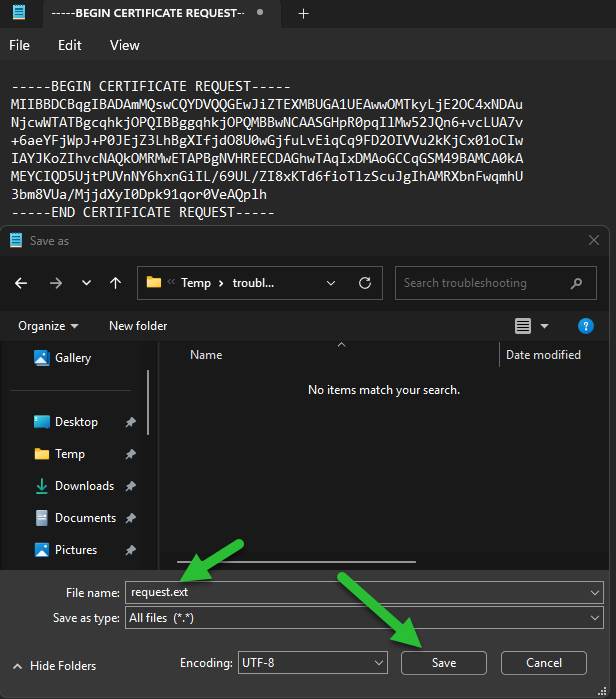
Task: Open the pinned Temp folder in sidebar
Action: pos(59,454)
